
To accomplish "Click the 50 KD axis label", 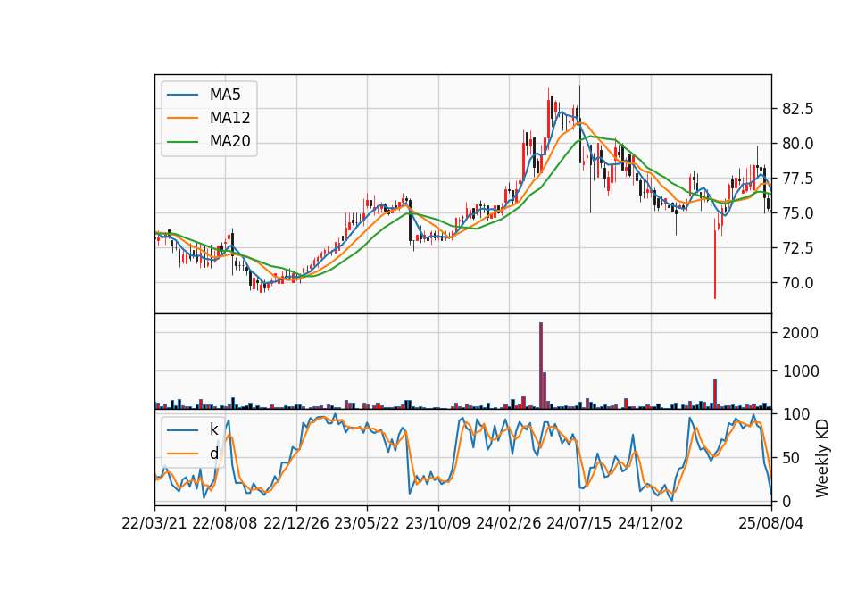I will [792, 458].
